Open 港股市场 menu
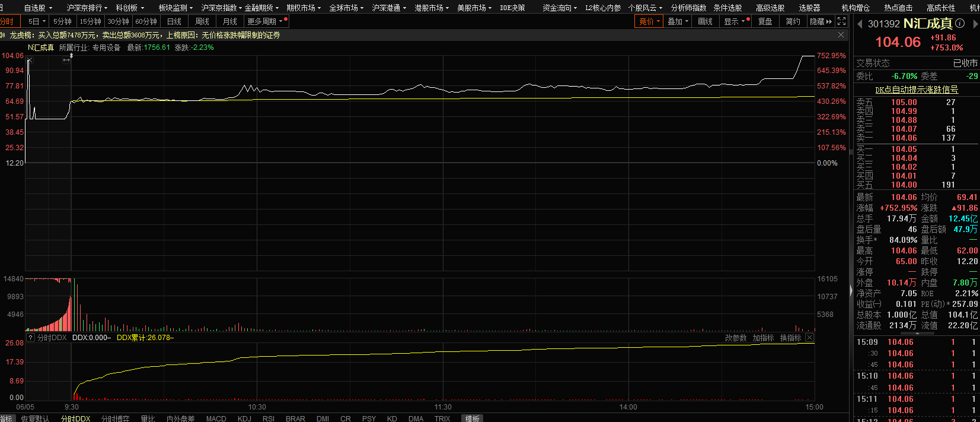 click(432, 8)
